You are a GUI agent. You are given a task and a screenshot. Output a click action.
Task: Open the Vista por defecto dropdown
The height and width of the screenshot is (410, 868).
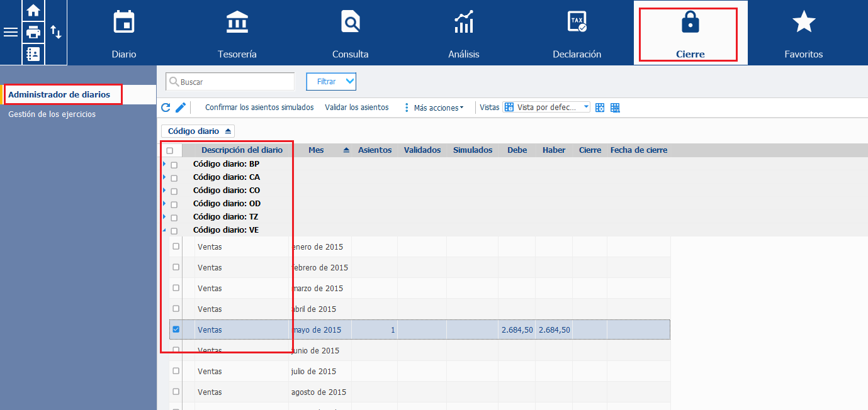click(x=546, y=108)
